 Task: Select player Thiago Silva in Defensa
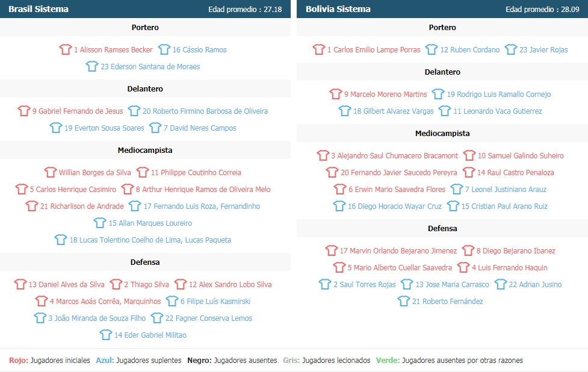coord(147,284)
